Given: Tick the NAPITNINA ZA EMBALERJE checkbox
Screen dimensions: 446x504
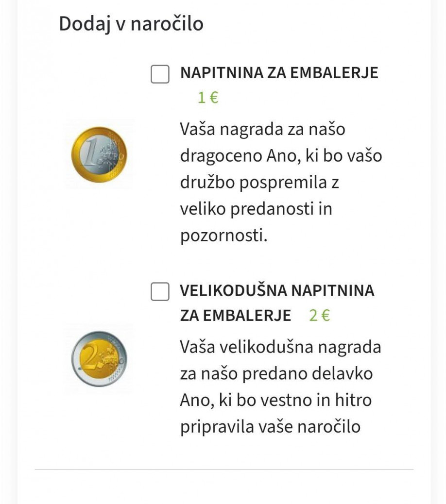Looking at the screenshot, I should point(160,74).
